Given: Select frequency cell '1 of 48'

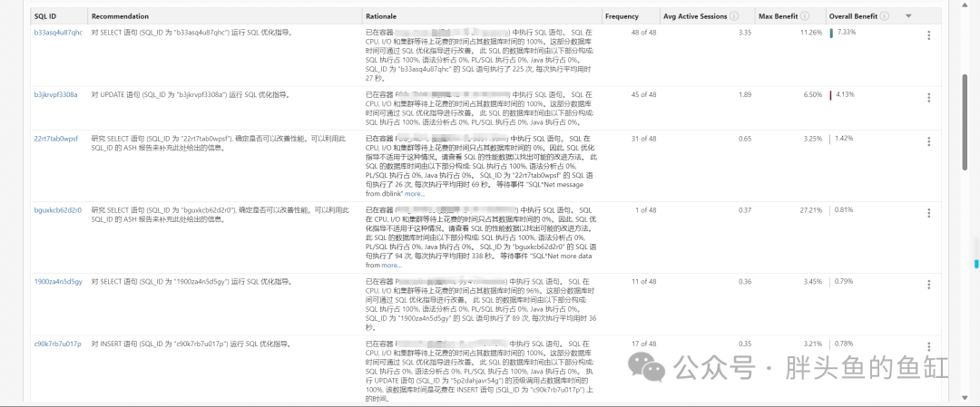Looking at the screenshot, I should (646, 210).
